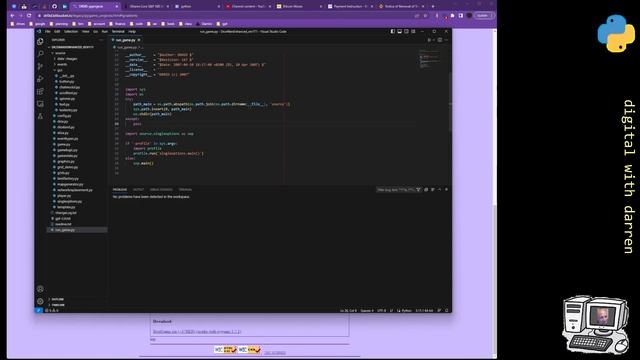Expand the Outline section

[58, 299]
